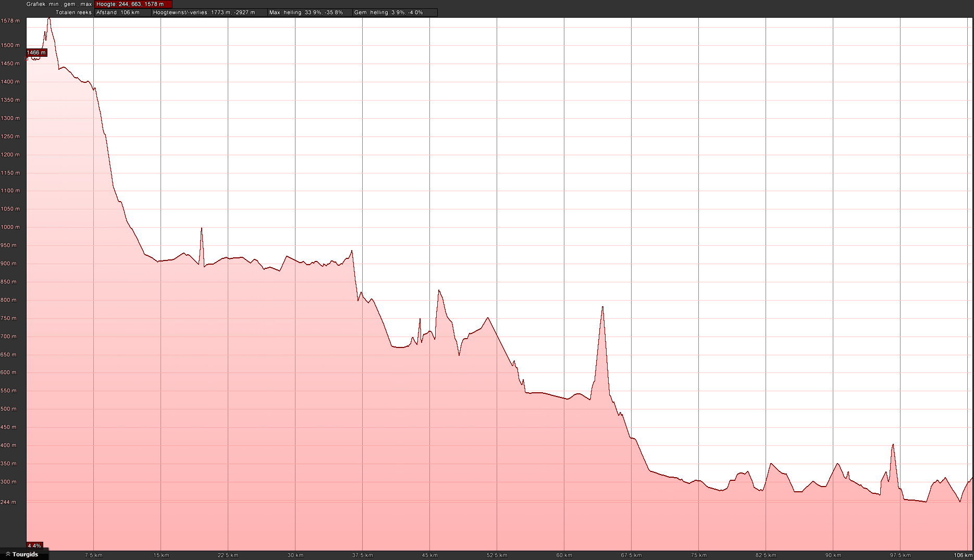Click the small red cursor marker at profile start

click(x=27, y=59)
